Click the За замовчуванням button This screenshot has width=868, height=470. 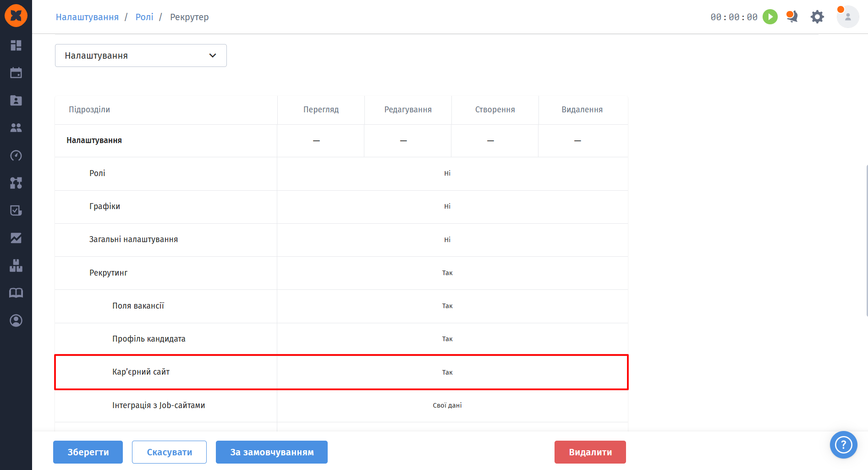(272, 452)
